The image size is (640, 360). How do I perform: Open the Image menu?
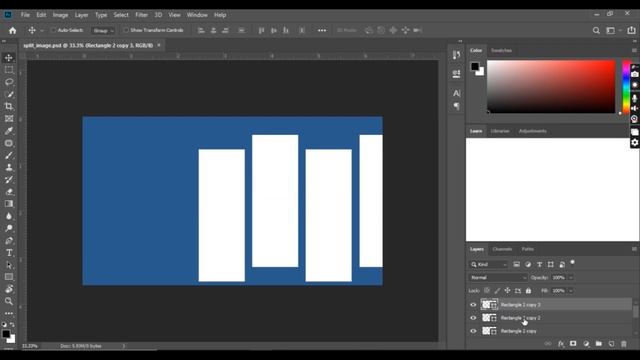coord(60,15)
